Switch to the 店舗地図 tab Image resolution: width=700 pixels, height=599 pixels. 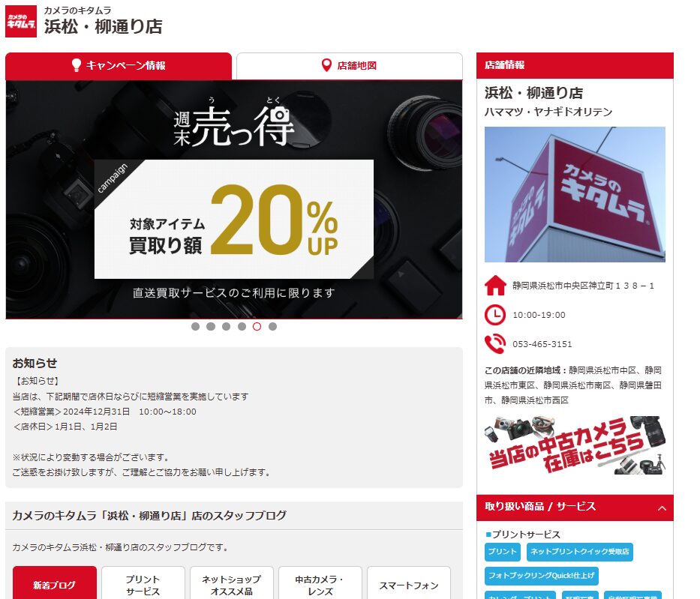point(350,66)
